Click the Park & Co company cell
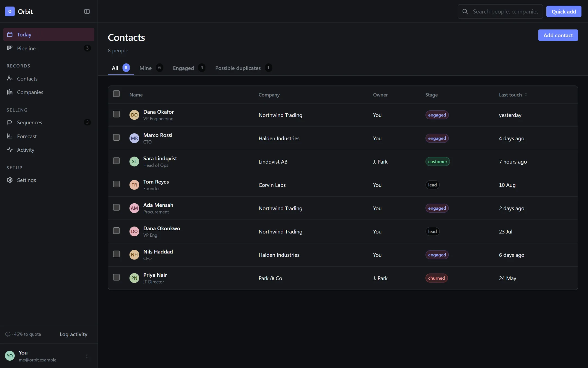The image size is (588, 368). pyautogui.click(x=270, y=278)
